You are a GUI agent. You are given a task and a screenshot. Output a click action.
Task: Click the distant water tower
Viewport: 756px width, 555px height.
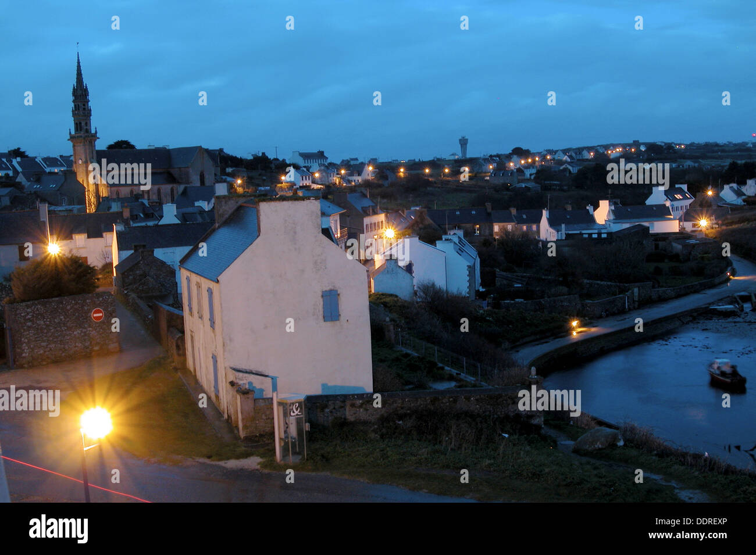pyautogui.click(x=463, y=146)
